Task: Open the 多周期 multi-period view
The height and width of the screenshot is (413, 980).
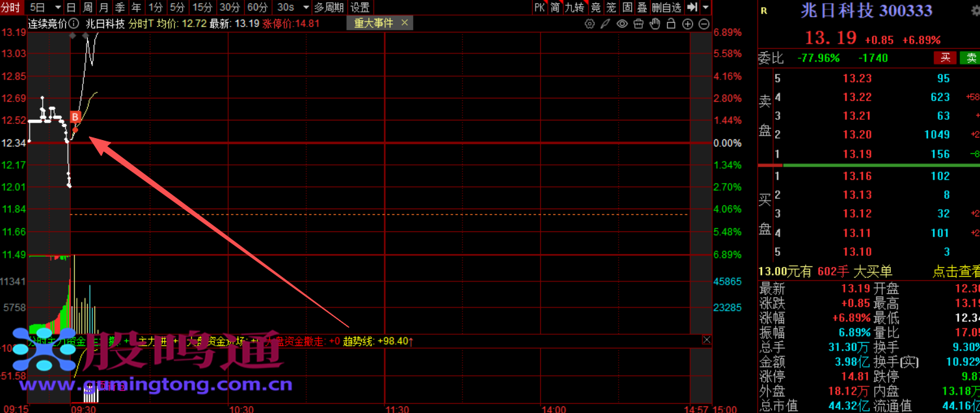Action: (x=329, y=8)
